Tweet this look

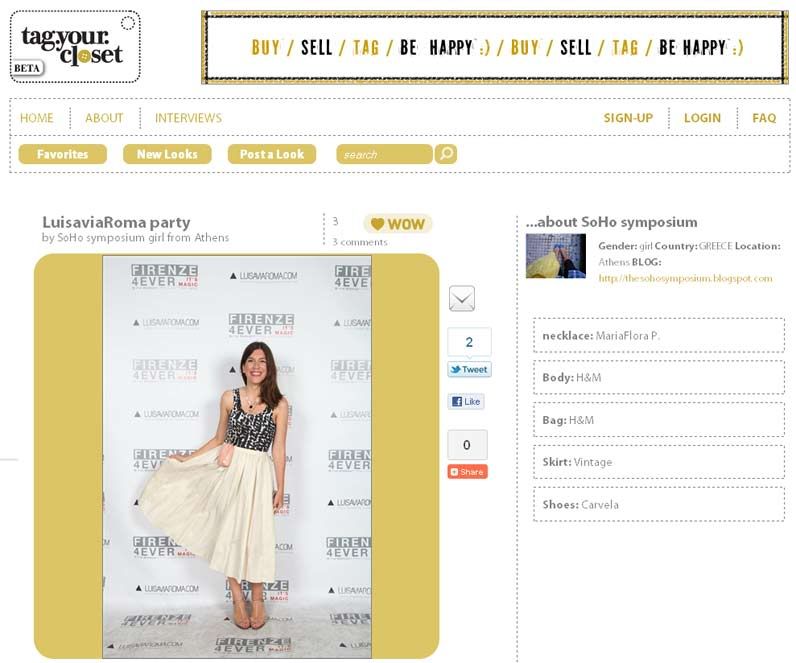[x=469, y=370]
